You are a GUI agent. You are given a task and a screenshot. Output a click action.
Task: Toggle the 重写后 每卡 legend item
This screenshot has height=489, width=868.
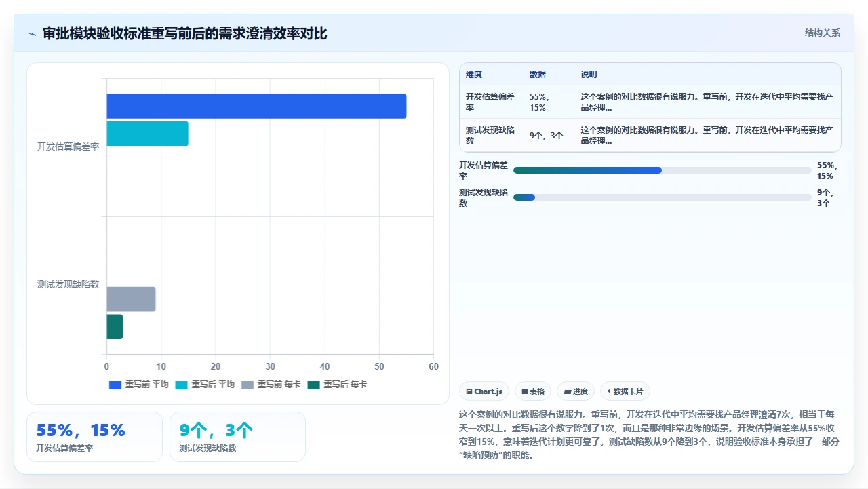click(337, 385)
